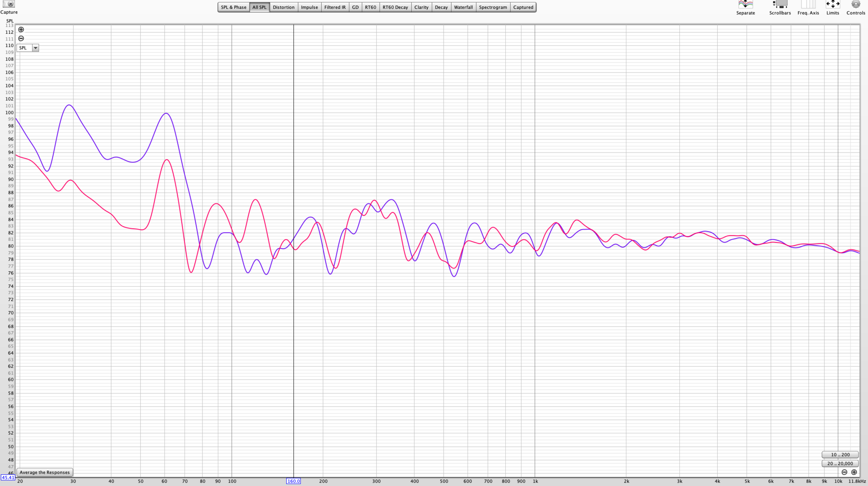
Task: Click the Separate traces icon
Action: tap(745, 4)
